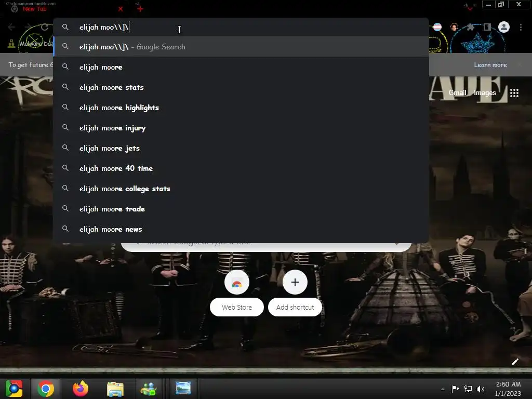Open File Explorer from the taskbar

coord(115,389)
